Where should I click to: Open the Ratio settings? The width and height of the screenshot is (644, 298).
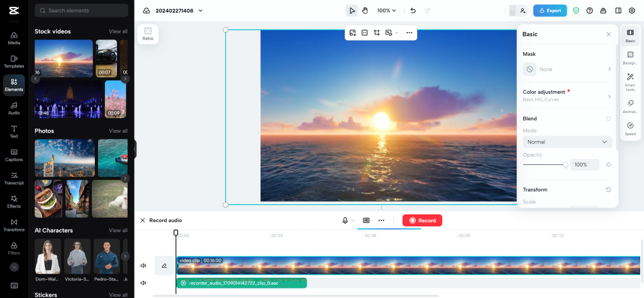148,34
